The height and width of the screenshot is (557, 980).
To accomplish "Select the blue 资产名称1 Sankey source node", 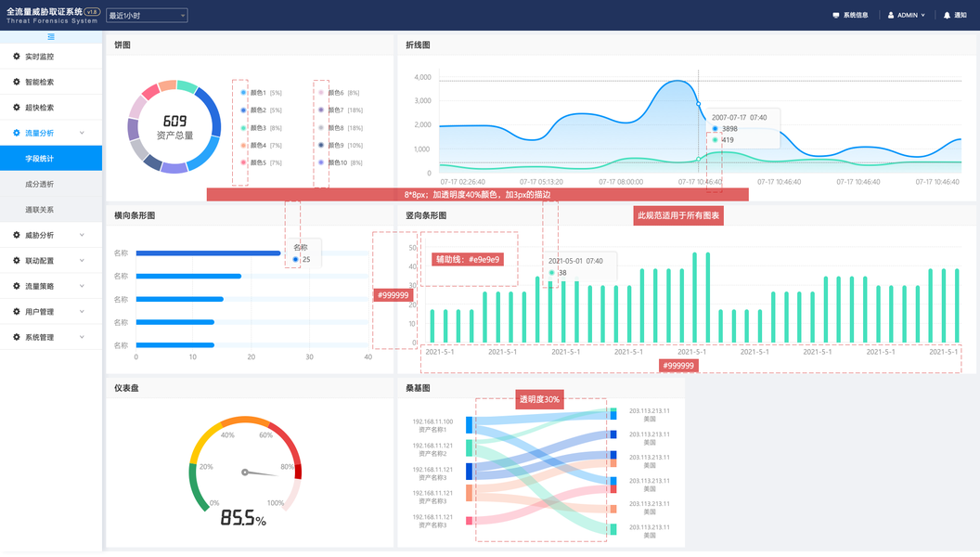I will point(469,425).
